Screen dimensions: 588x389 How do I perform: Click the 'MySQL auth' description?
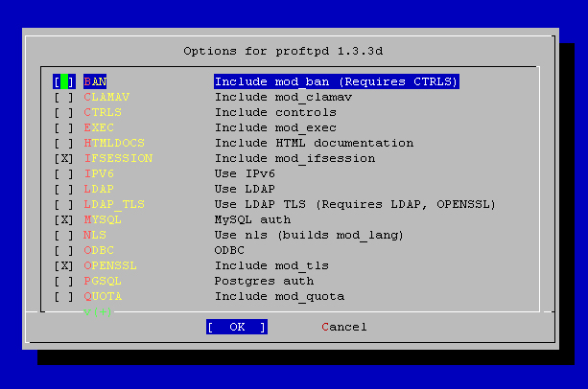pos(252,220)
